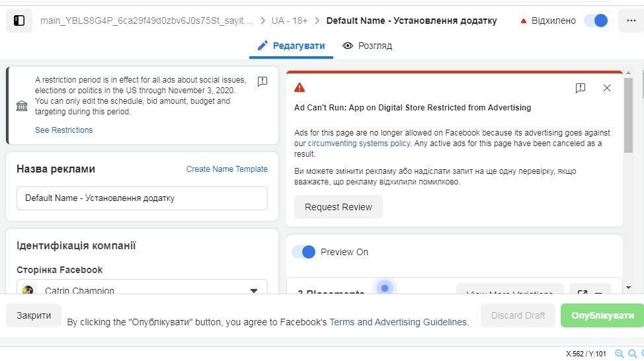Toggle the sidebar panel icon
Image resolution: width=644 pixels, height=361 pixels.
pyautogui.click(x=19, y=20)
